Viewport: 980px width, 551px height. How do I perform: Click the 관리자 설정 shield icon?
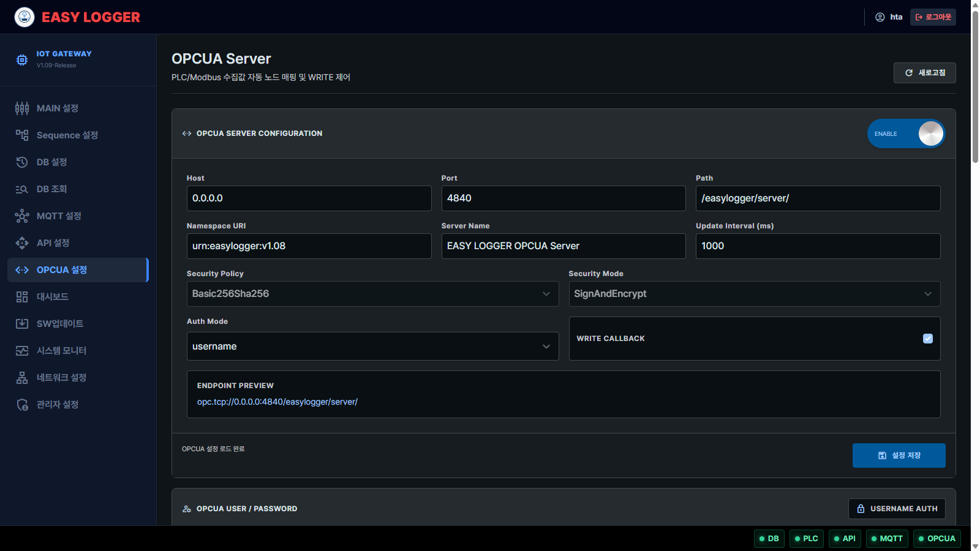[22, 405]
